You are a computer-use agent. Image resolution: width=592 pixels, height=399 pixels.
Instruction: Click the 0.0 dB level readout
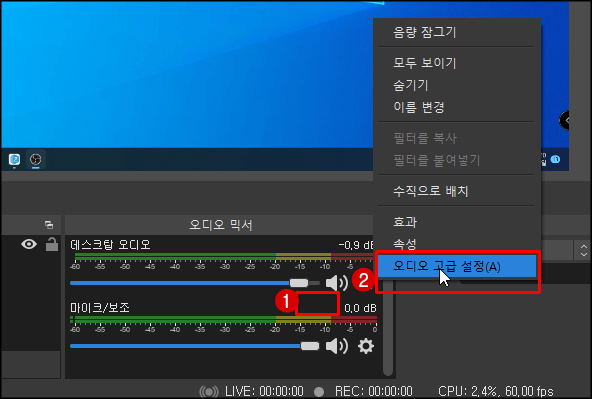coord(360,308)
